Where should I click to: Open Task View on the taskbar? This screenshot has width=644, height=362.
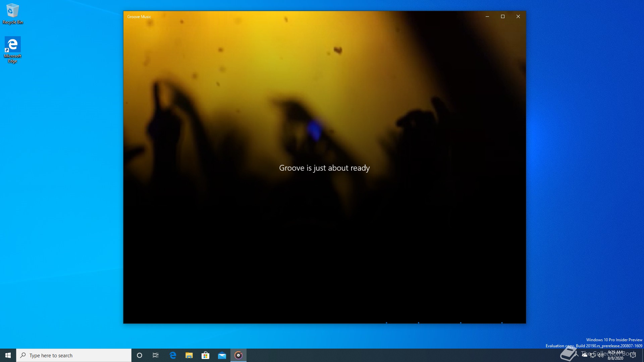(156, 355)
